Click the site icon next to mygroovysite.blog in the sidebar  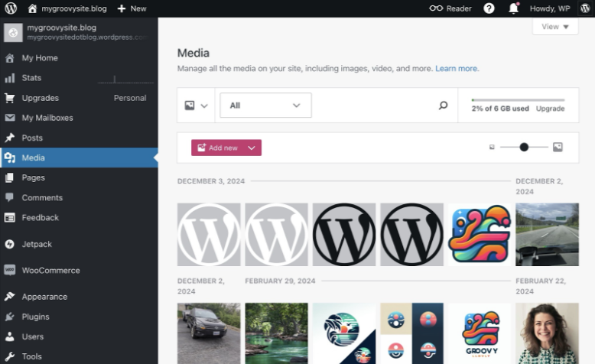tap(13, 33)
